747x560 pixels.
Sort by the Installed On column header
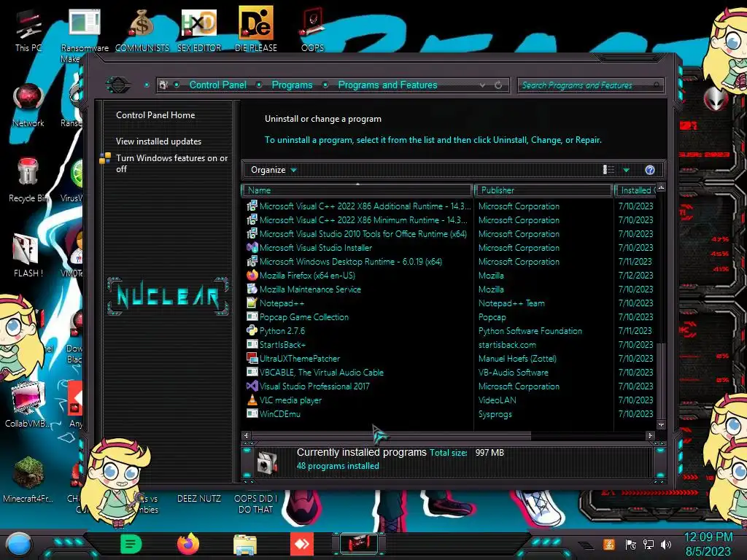pos(635,190)
